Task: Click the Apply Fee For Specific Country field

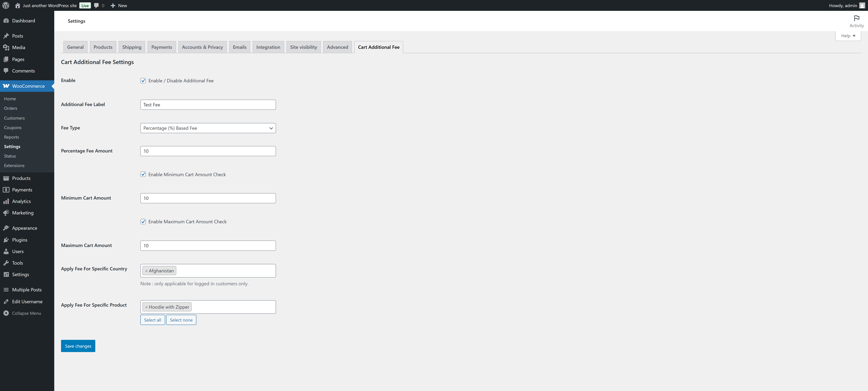Action: 208,271
